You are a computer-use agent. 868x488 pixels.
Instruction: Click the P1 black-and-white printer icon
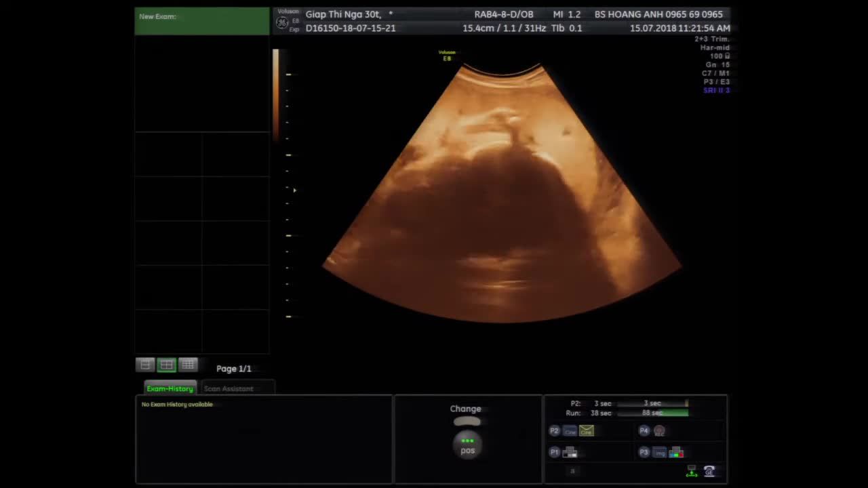coord(570,453)
